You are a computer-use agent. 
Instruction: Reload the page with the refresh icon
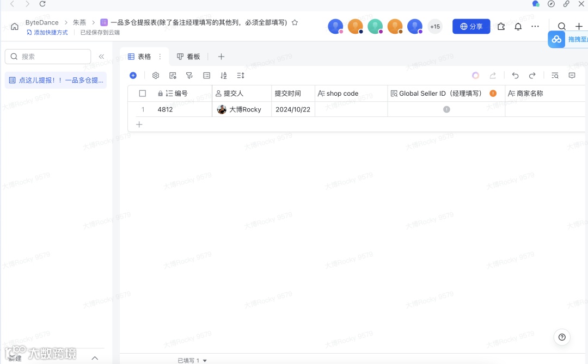click(42, 4)
